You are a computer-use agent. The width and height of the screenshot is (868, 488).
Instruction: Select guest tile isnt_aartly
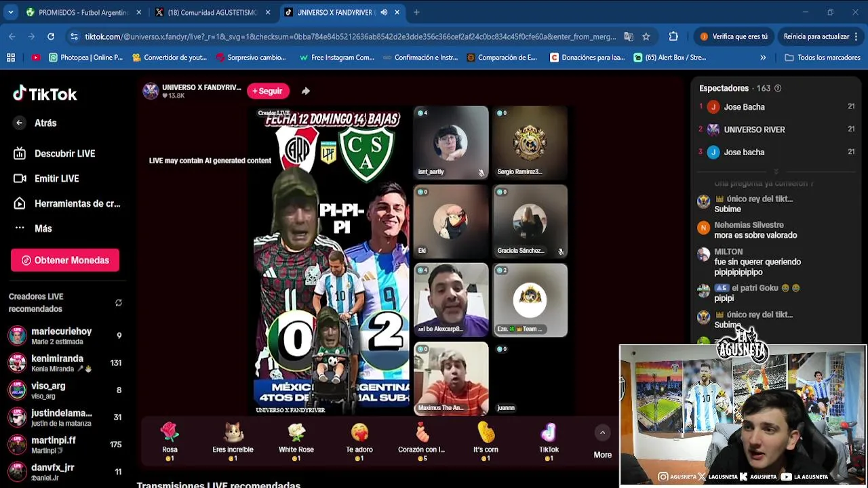(x=451, y=142)
